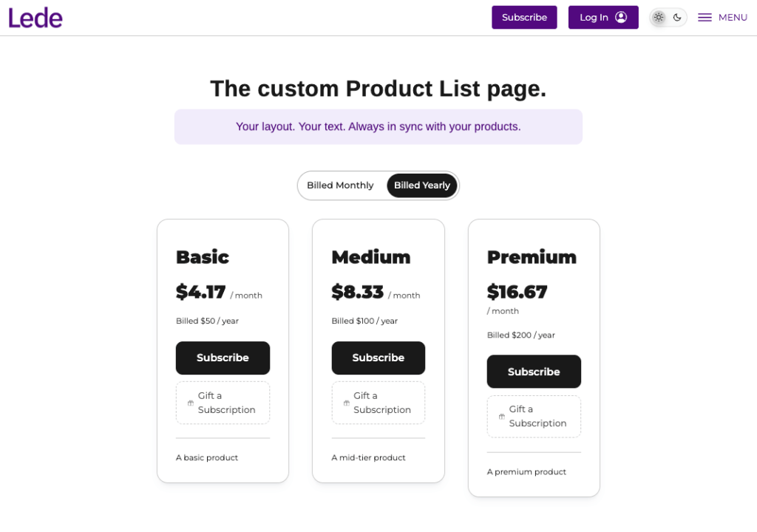
Task: Select the moon dark-mode icon
Action: coord(677,18)
